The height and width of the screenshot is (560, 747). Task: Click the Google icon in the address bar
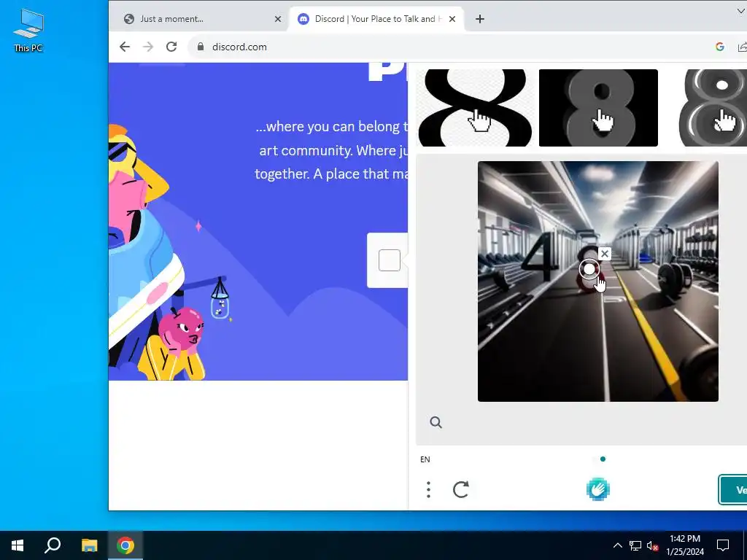coord(720,47)
